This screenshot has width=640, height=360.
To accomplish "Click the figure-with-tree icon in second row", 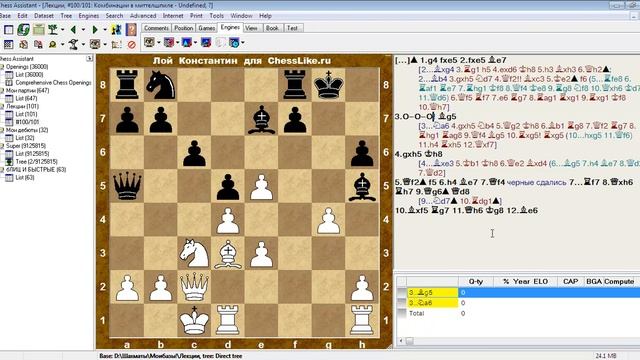I will click(x=73, y=44).
